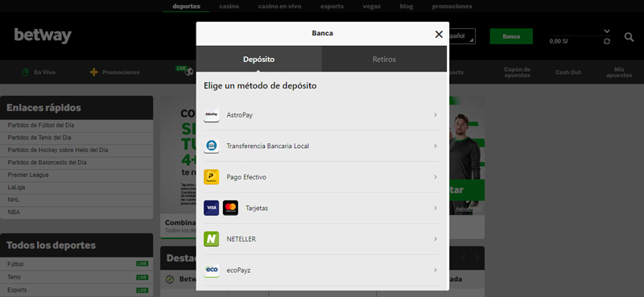This screenshot has height=297, width=644.
Task: Open Partidos de Tenis del Día
Action: [x=76, y=138]
